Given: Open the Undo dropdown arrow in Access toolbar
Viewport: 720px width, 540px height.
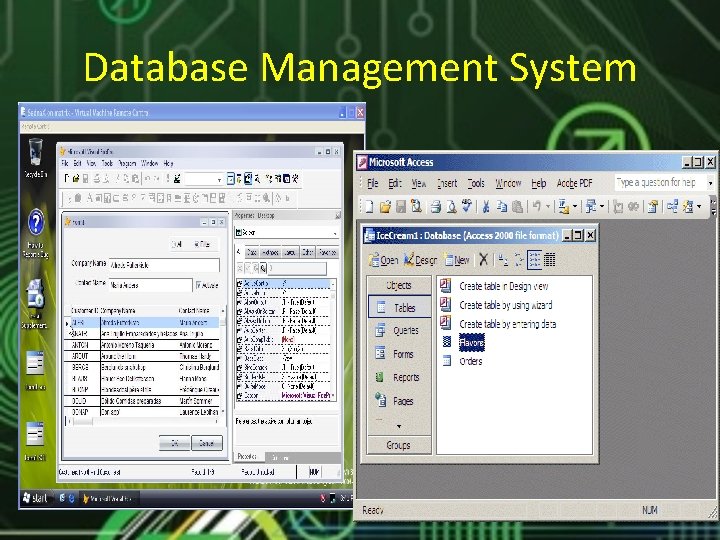Looking at the screenshot, I should 547,207.
